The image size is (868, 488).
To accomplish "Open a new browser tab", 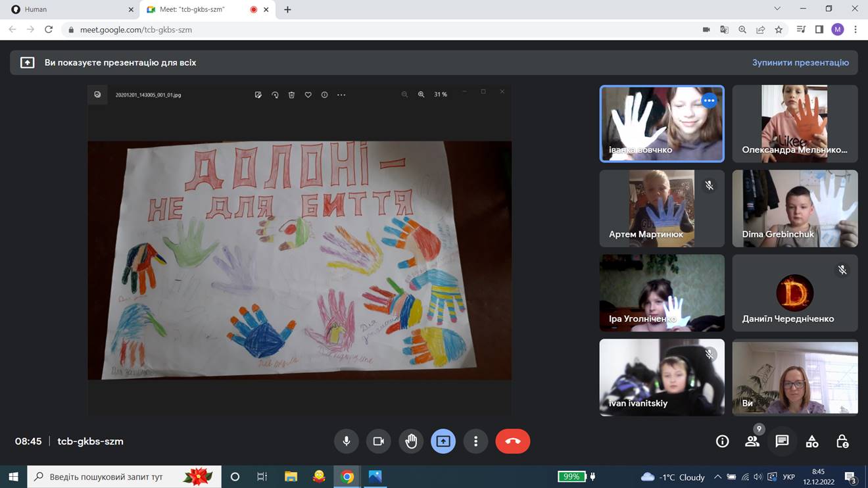I will pyautogui.click(x=287, y=10).
